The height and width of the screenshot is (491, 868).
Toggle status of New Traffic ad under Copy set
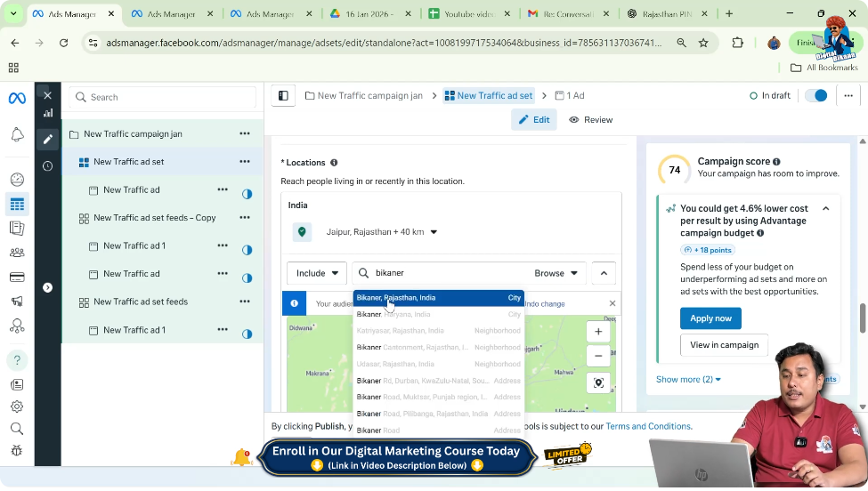click(247, 278)
